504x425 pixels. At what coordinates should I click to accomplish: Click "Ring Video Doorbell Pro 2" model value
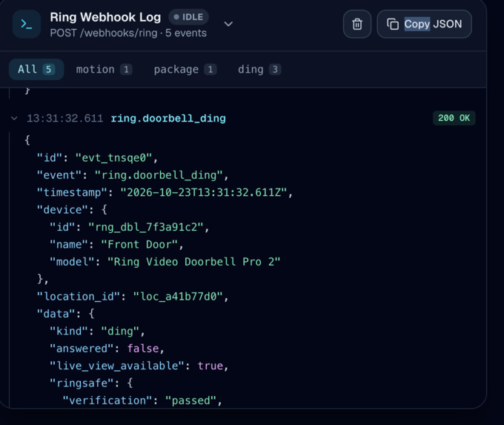coord(194,262)
